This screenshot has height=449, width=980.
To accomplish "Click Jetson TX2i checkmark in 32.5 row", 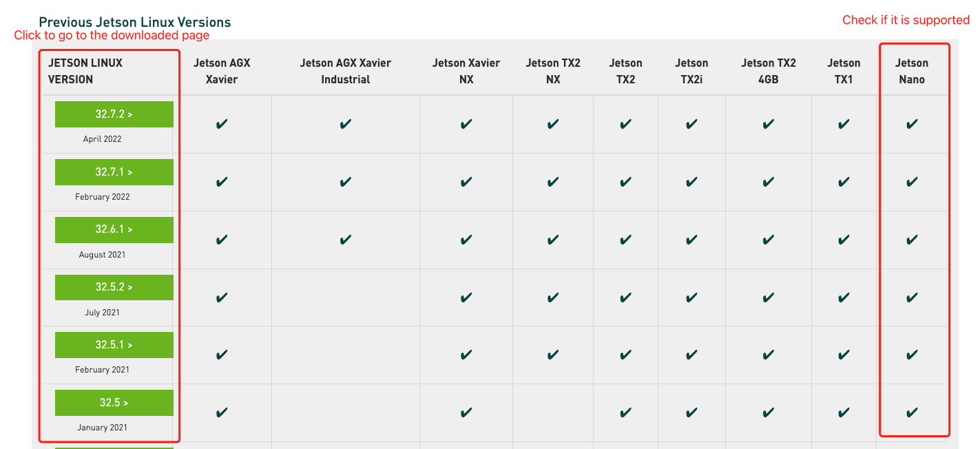I will click(692, 413).
